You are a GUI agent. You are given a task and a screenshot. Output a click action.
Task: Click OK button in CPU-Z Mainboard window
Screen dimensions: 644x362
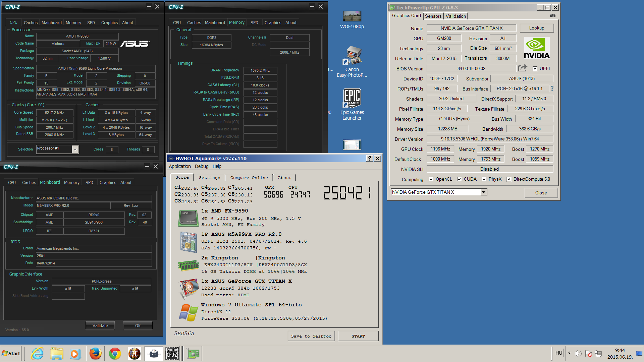click(138, 325)
